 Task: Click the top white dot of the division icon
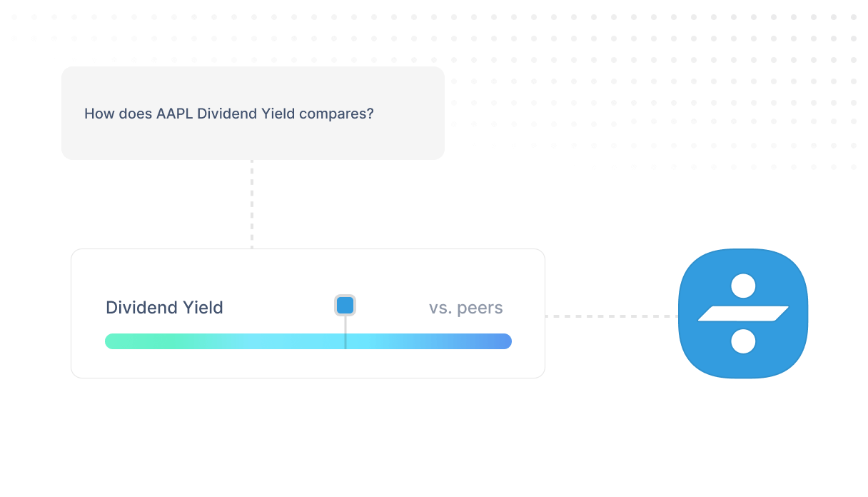pyautogui.click(x=743, y=286)
